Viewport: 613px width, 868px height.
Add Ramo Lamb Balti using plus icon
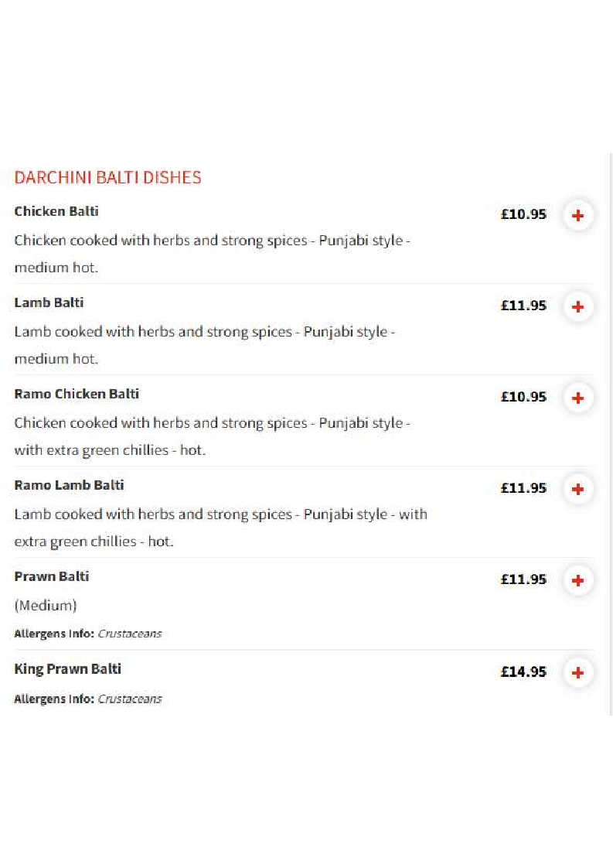[577, 490]
